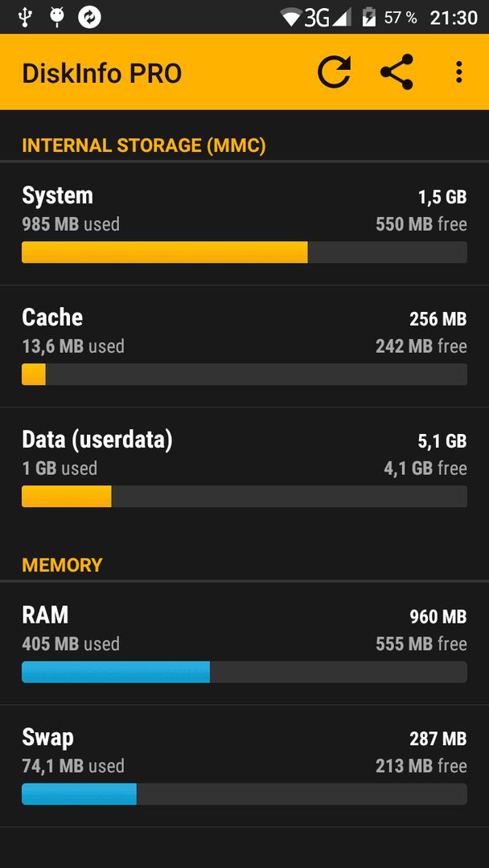The image size is (489, 868).
Task: Tap the 21:30 clock in status bar
Action: [454, 18]
